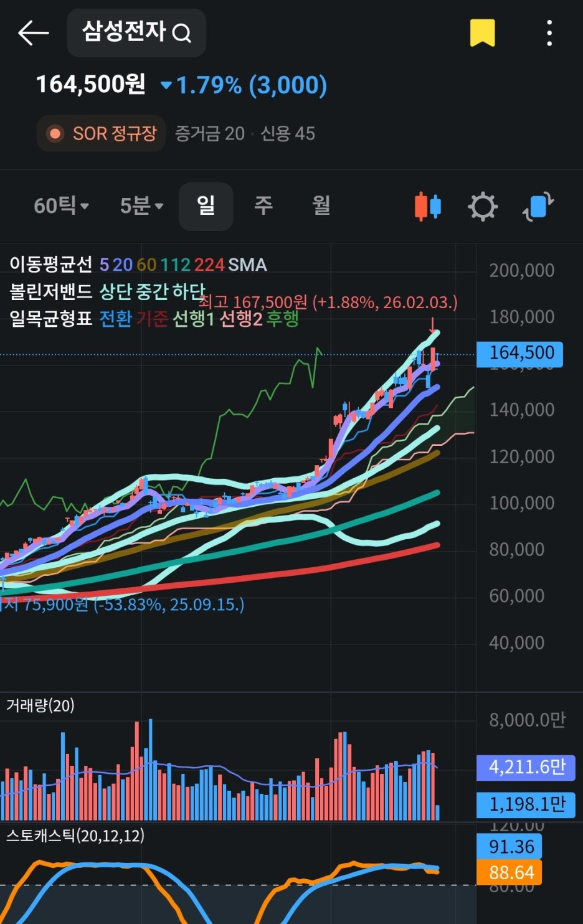
Task: Tap the 신용 45 credit info
Action: [x=288, y=134]
